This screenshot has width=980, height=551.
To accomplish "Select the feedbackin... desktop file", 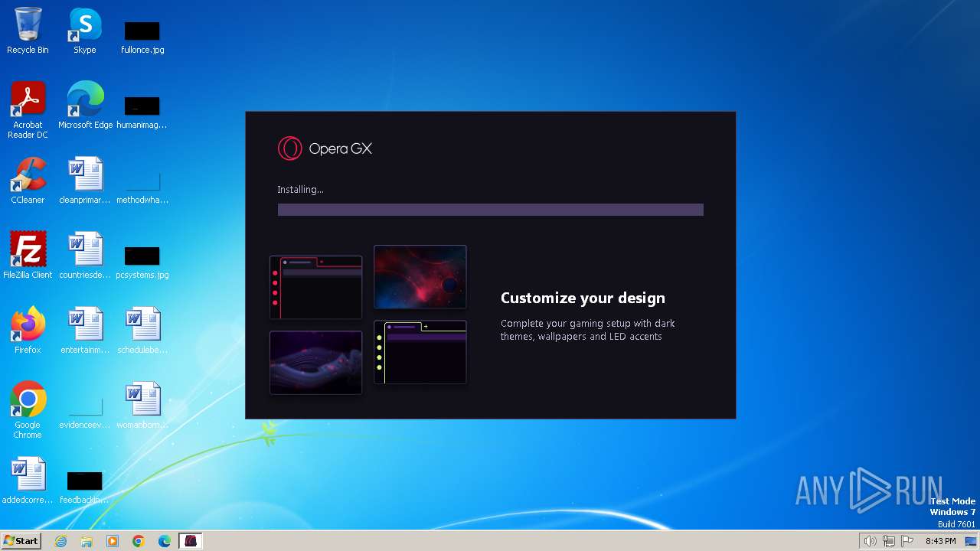I will coord(85,487).
